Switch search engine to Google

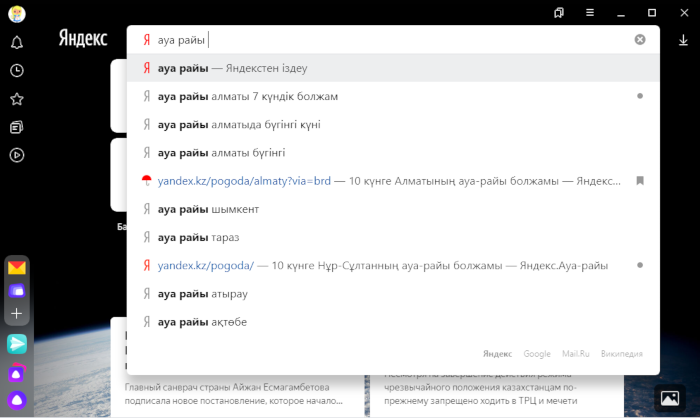click(537, 354)
